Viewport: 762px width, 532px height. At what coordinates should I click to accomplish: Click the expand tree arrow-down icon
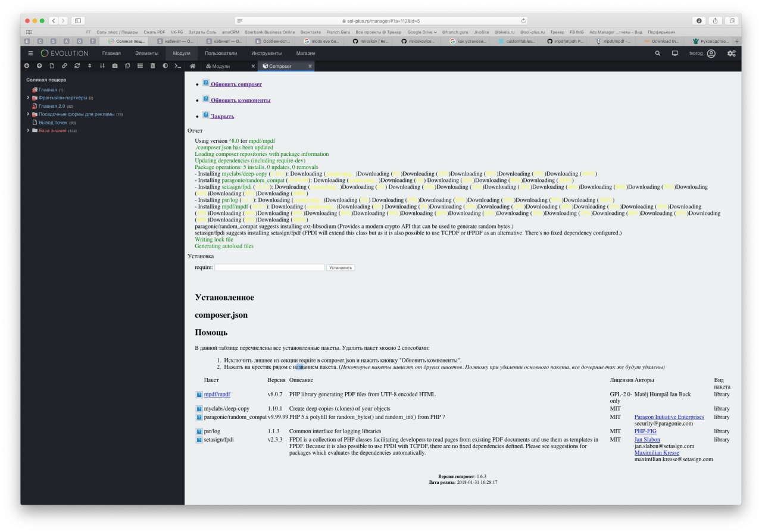26,66
